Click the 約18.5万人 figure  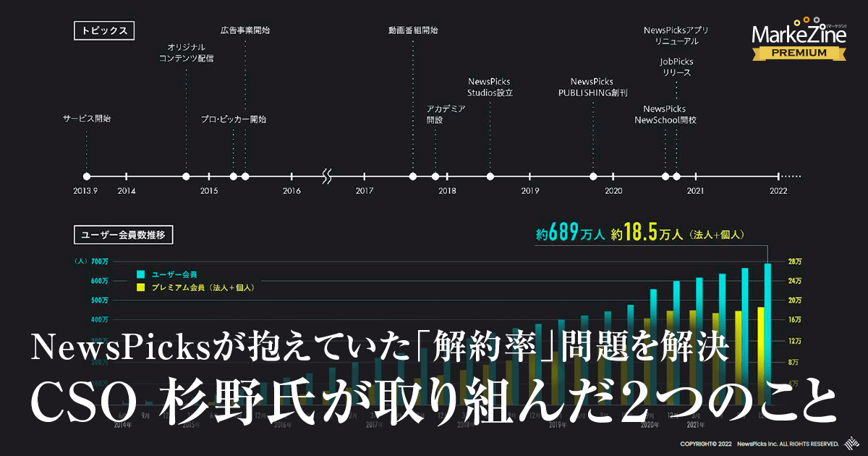pos(648,234)
